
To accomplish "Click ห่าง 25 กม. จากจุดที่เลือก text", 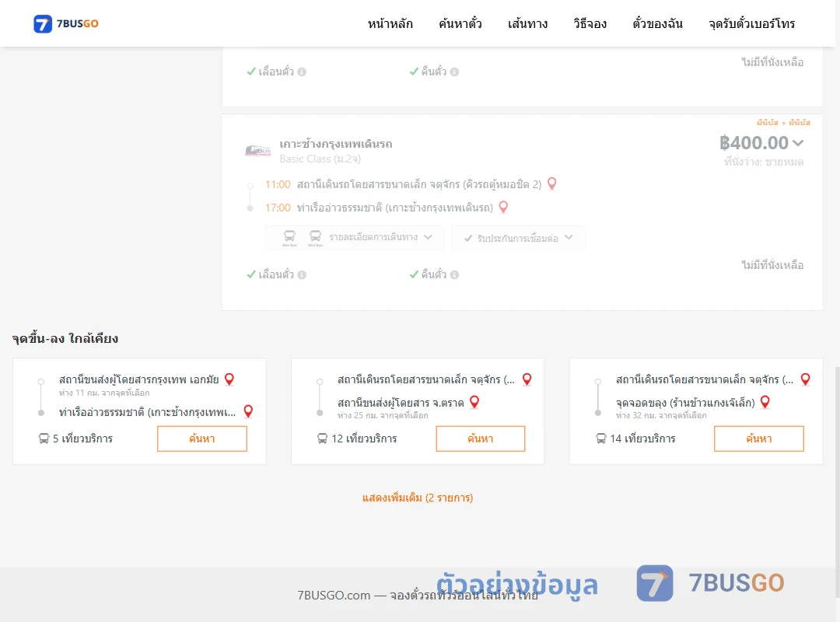I will point(383,416).
